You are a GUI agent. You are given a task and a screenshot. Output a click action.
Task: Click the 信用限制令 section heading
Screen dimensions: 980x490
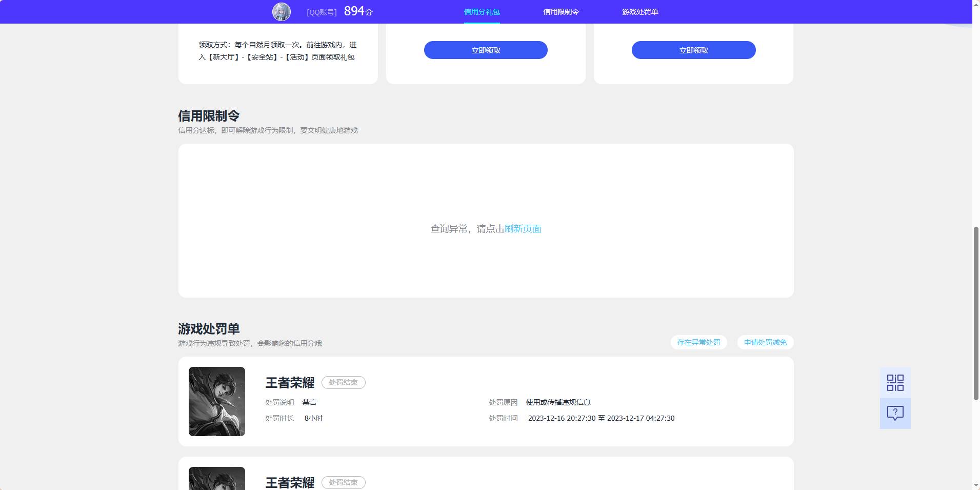click(209, 116)
